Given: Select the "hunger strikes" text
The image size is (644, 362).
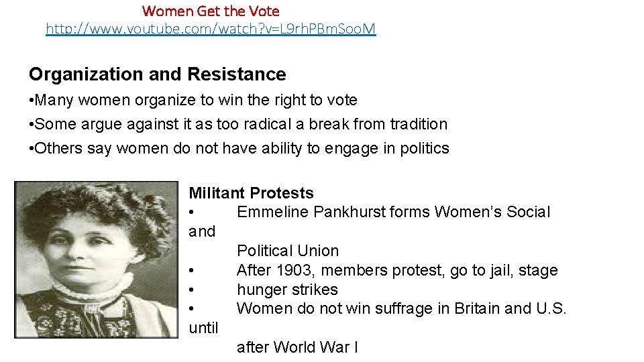Looking at the screenshot, I should 287,290.
